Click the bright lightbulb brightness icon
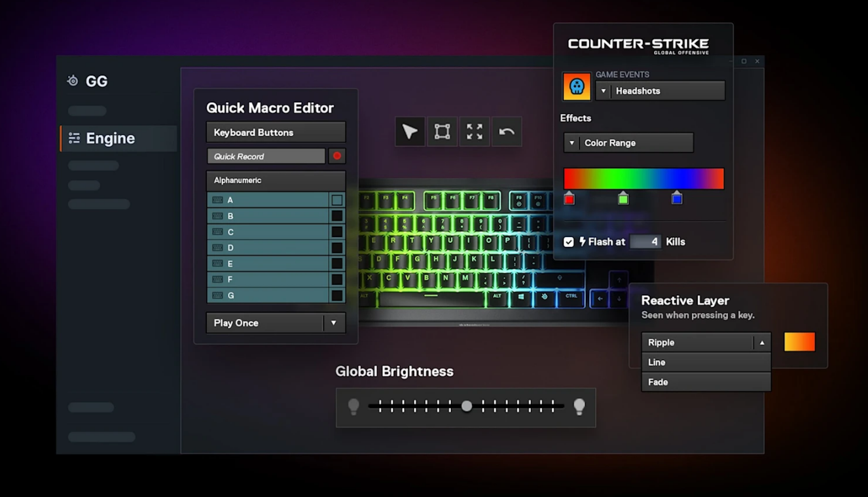 tap(579, 407)
